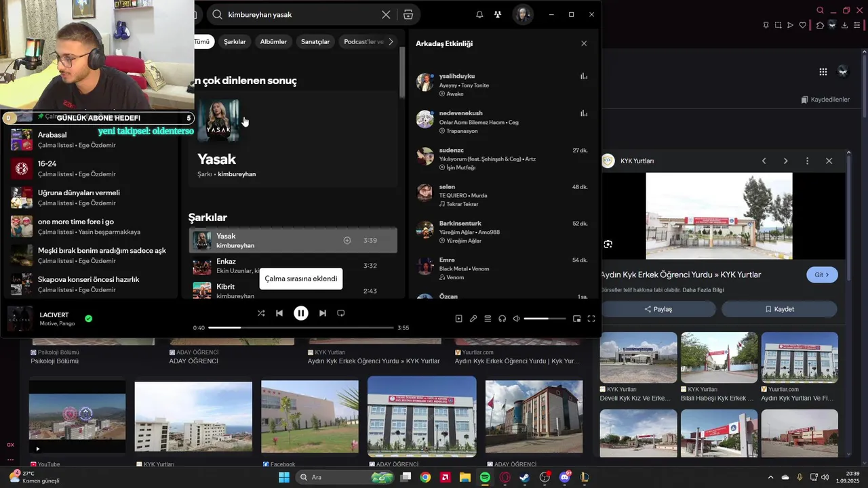Open nedevenekush friend activity entry
Screen dimensions: 868x488
[x=502, y=121]
